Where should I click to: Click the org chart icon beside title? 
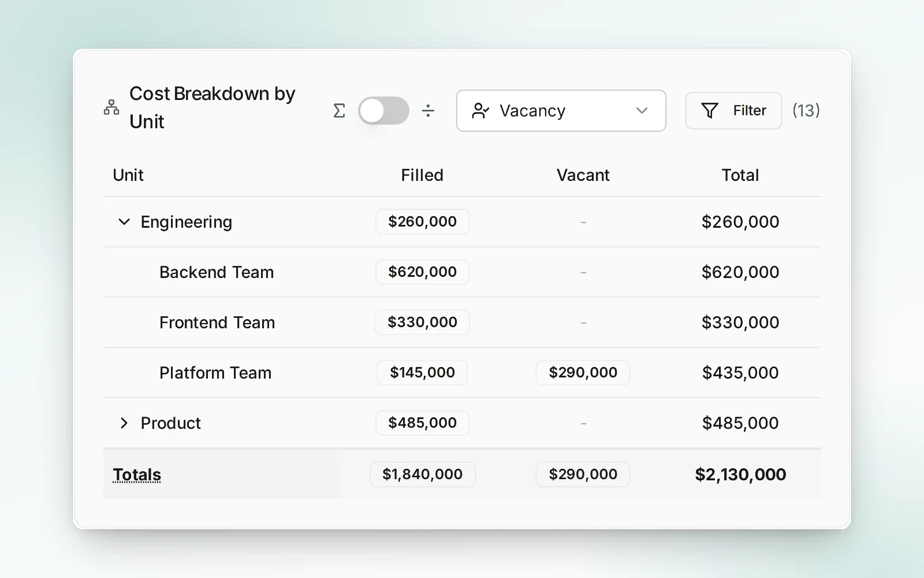point(111,108)
